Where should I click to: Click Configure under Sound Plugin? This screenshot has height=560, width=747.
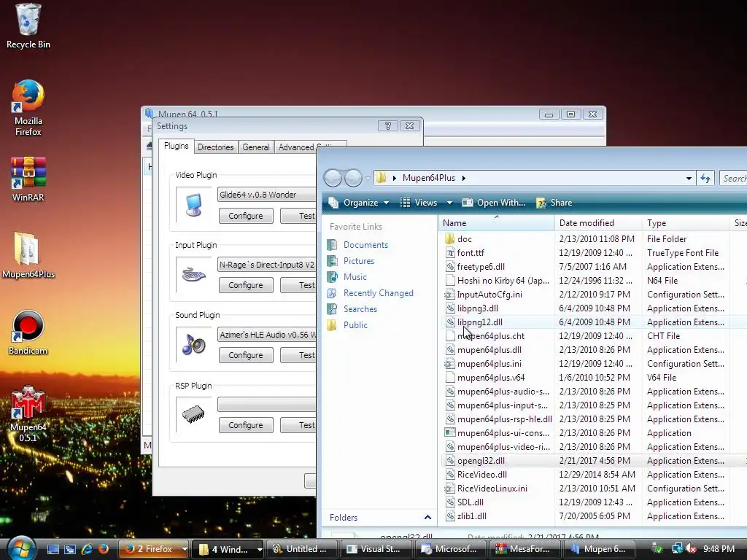pyautogui.click(x=246, y=355)
